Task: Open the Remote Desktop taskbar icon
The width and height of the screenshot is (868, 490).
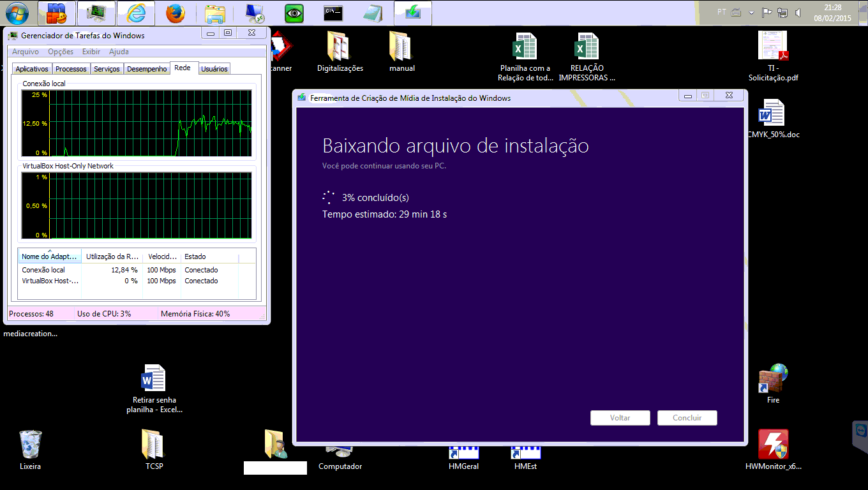Action: [x=255, y=13]
